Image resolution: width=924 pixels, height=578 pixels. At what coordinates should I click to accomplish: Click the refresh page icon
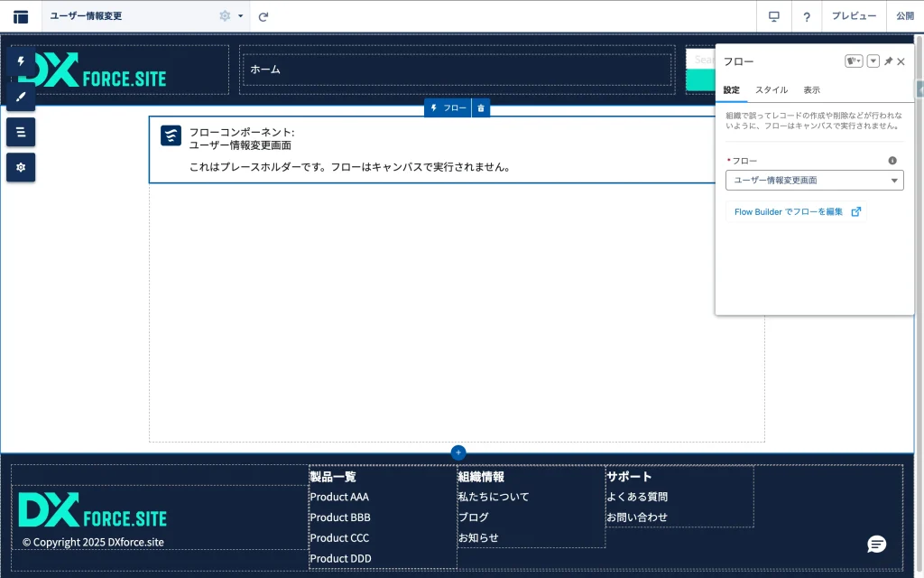pos(263,16)
